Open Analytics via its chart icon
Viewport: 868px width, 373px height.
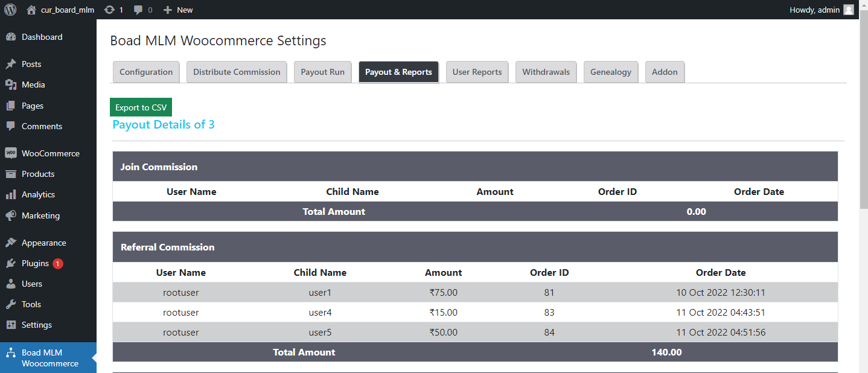(x=13, y=194)
